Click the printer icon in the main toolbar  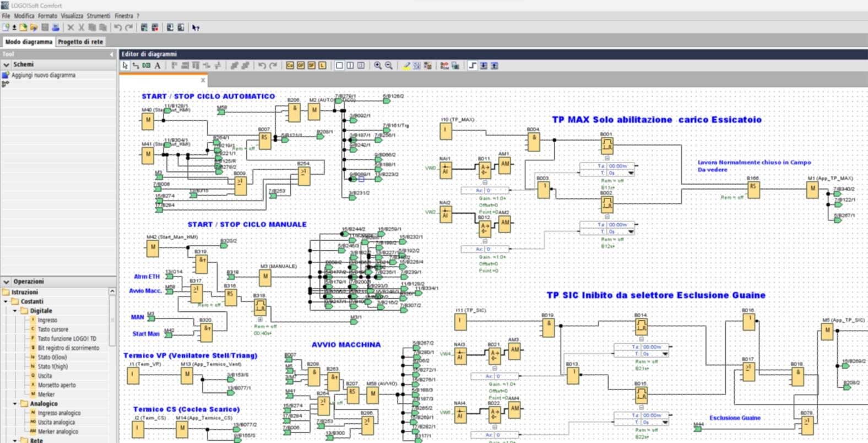tap(55, 28)
